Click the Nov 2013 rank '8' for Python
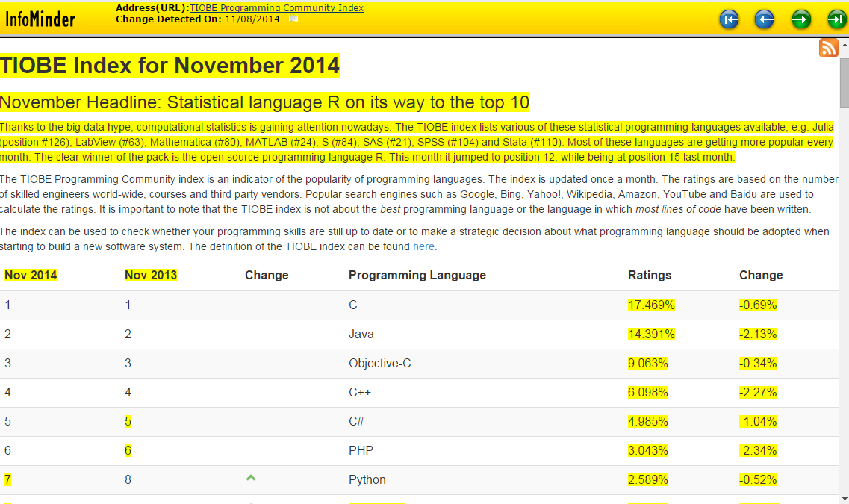The width and height of the screenshot is (849, 504). [x=128, y=480]
